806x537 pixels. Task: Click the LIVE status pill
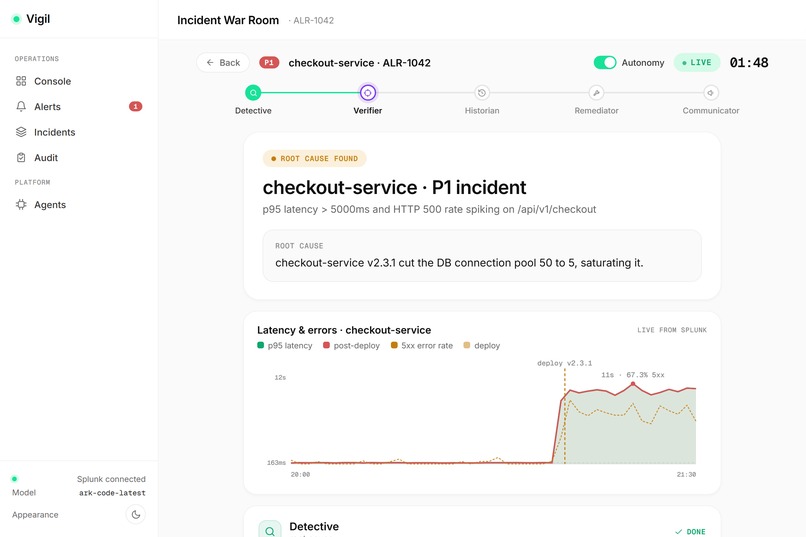pos(697,63)
